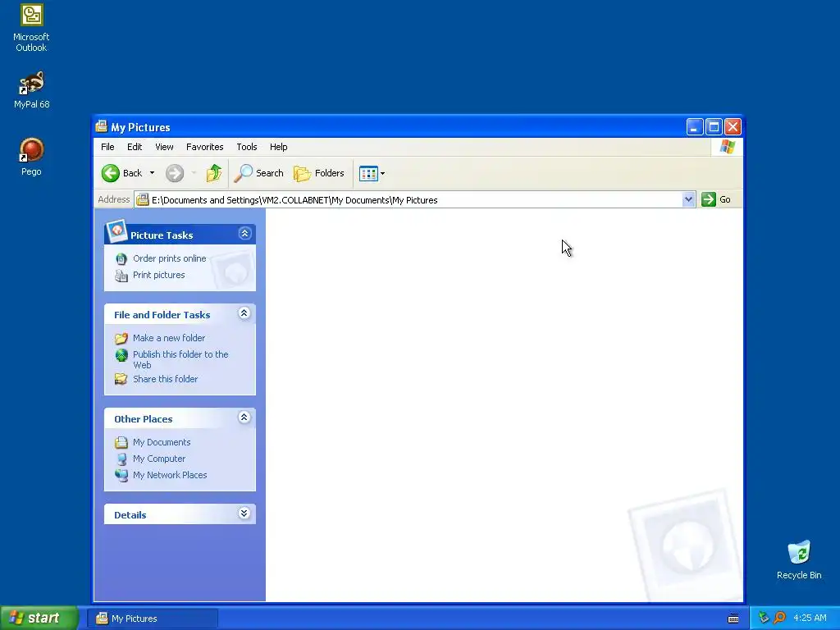Click the My Documents folder icon
840x630 pixels.
(x=121, y=442)
